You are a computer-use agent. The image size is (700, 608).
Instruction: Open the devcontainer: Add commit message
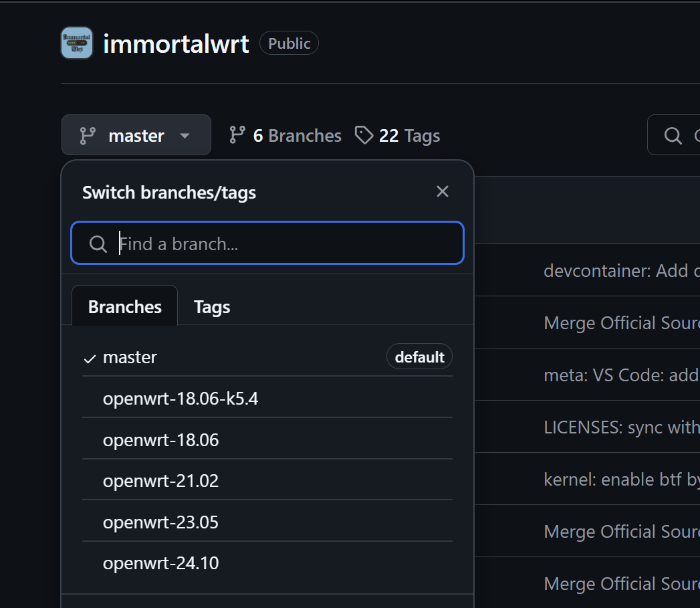coord(621,271)
